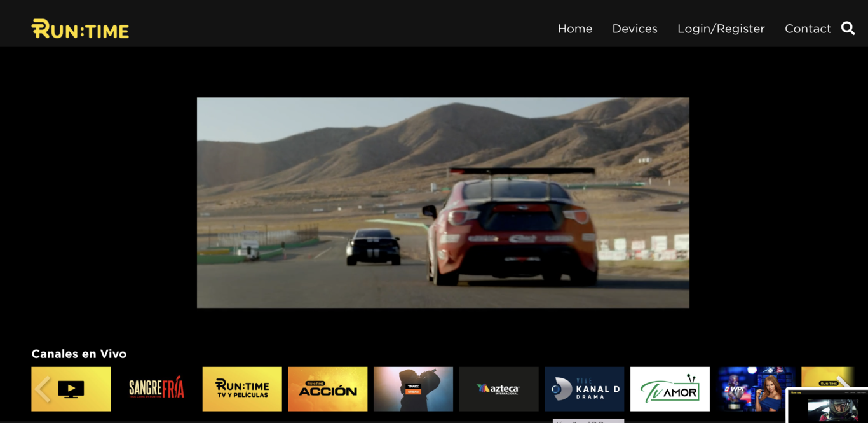Open the picture-in-picture preview in corner
Viewport: 868px width, 423px height.
[x=827, y=406]
